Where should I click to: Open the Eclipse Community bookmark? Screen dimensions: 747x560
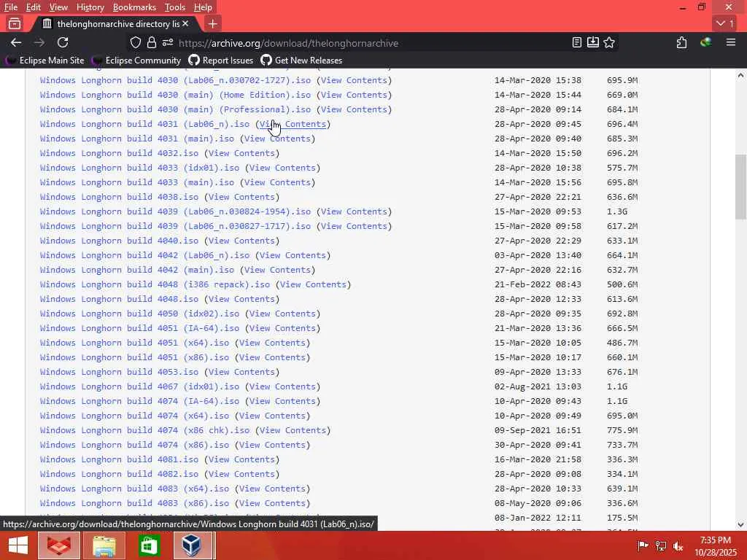pyautogui.click(x=137, y=61)
